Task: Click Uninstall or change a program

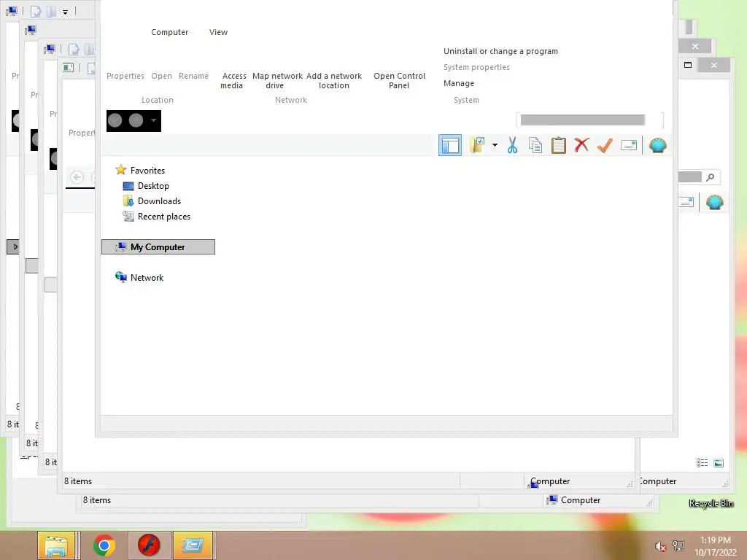Action: click(500, 52)
